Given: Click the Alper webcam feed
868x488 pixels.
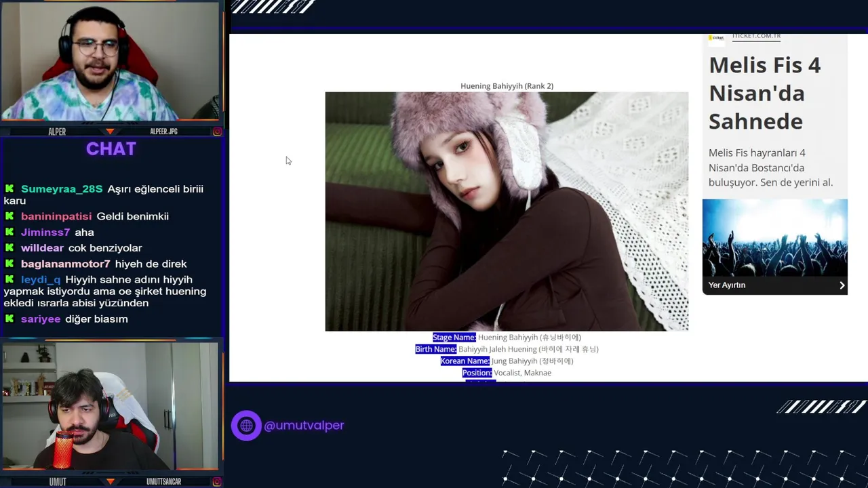Looking at the screenshot, I should pyautogui.click(x=110, y=62).
